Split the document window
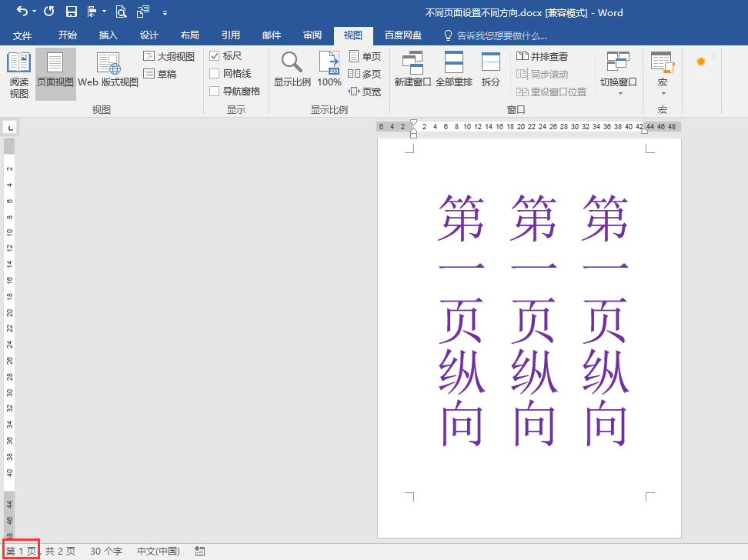748x560 pixels. 490,70
